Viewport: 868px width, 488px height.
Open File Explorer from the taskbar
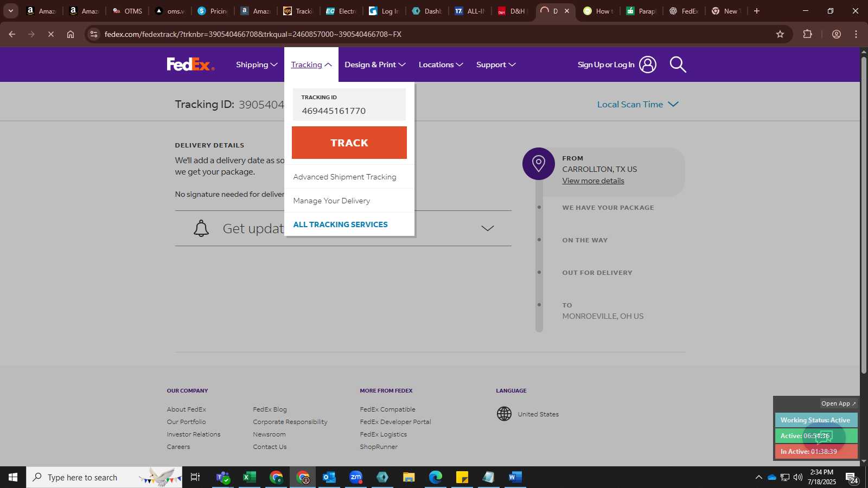click(409, 477)
